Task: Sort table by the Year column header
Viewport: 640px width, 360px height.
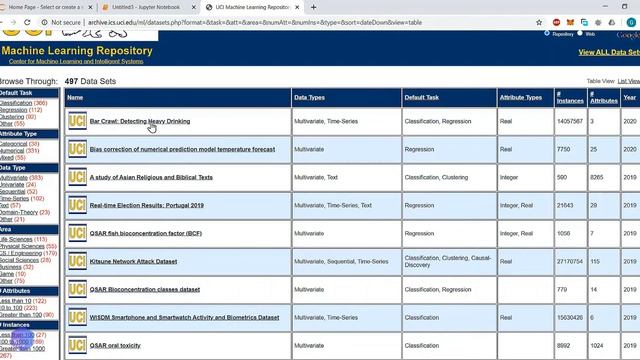Action: click(x=630, y=97)
